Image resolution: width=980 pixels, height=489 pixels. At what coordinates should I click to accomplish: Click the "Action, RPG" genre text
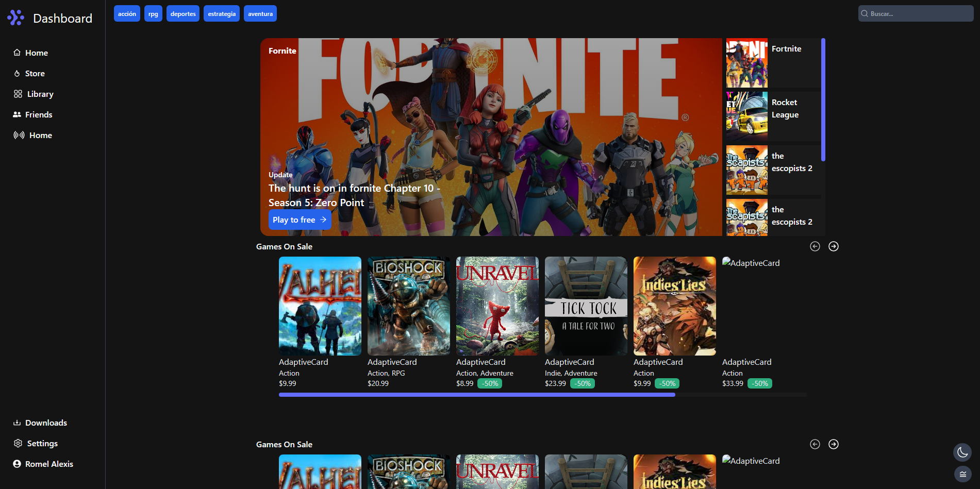[386, 373]
